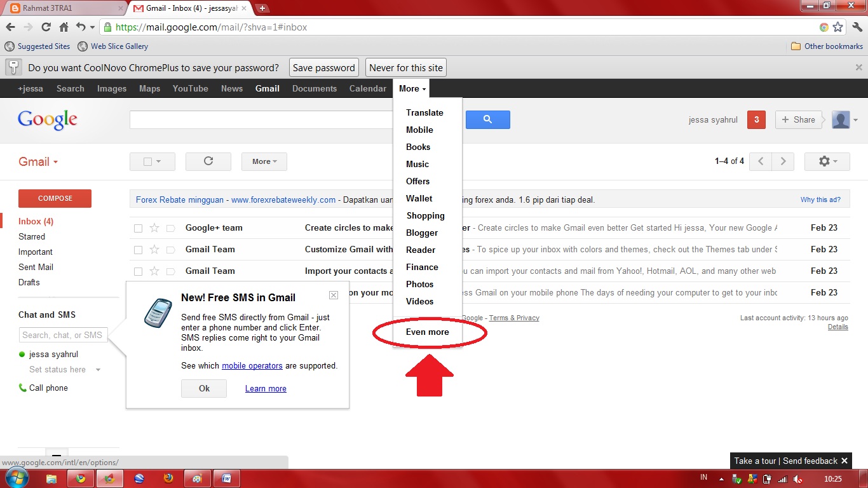Open Calendar from the top navigation bar
This screenshot has width=868, height=488.
(x=367, y=88)
